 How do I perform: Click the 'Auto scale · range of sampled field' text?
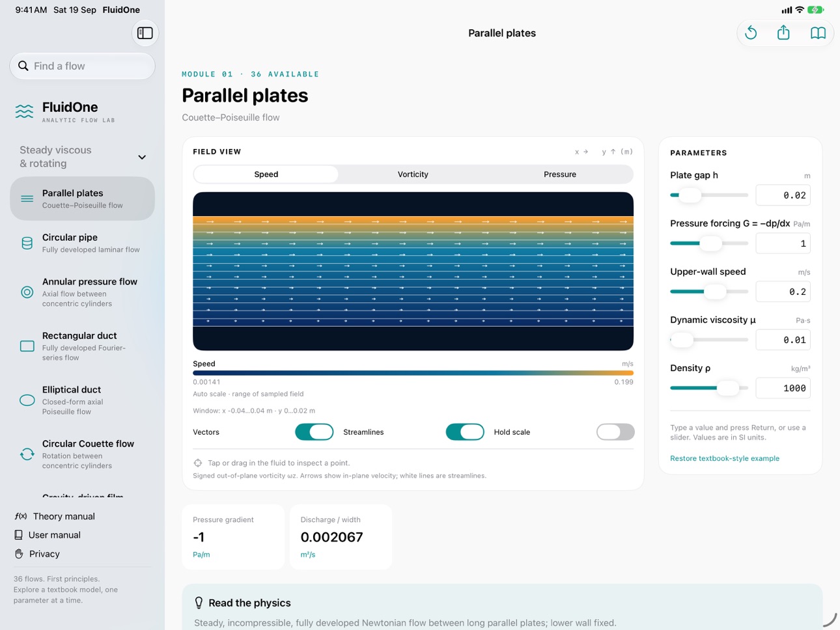[x=248, y=394]
